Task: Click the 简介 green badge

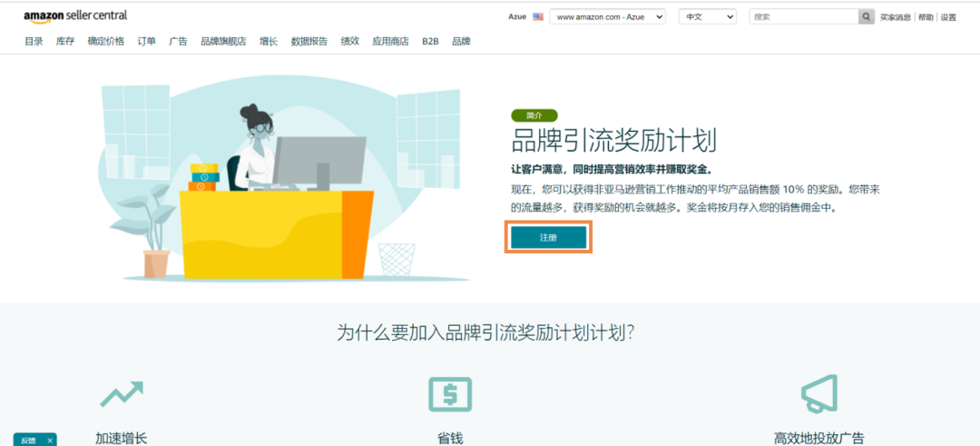Action: (534, 115)
